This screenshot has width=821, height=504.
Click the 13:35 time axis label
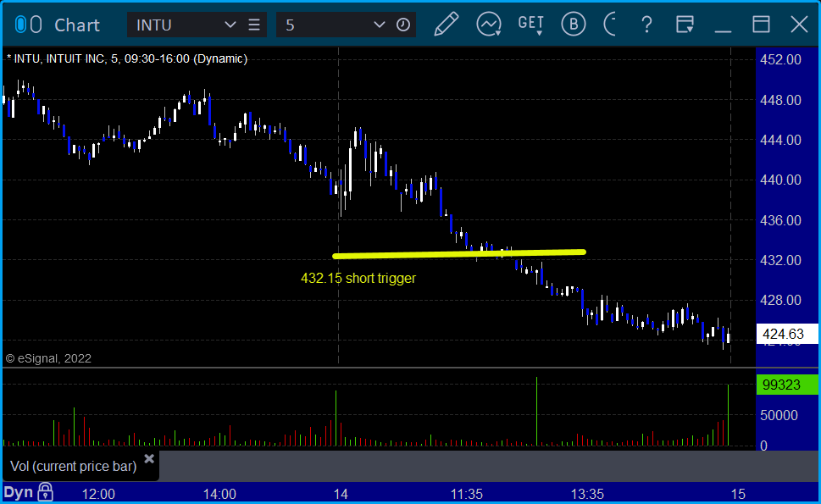[587, 494]
